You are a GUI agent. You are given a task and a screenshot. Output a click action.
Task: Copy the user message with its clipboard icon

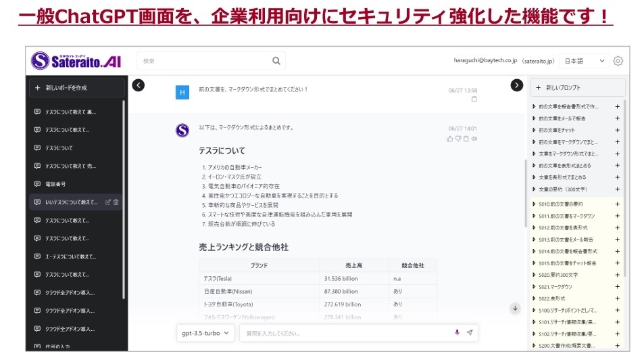click(474, 99)
